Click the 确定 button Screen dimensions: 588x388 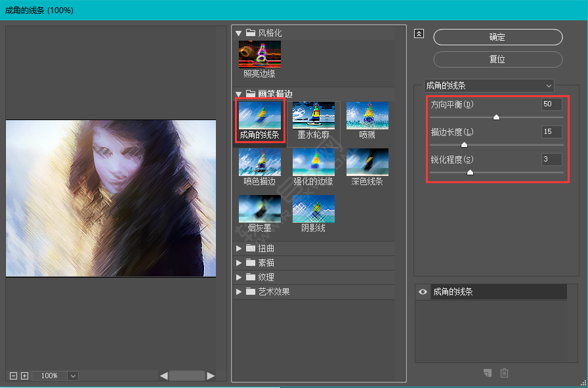(497, 37)
